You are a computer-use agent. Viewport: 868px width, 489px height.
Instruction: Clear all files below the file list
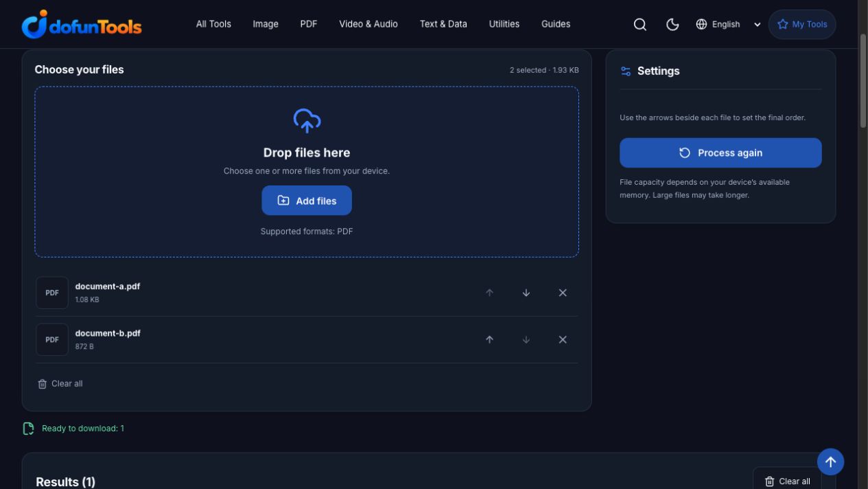[x=60, y=384]
